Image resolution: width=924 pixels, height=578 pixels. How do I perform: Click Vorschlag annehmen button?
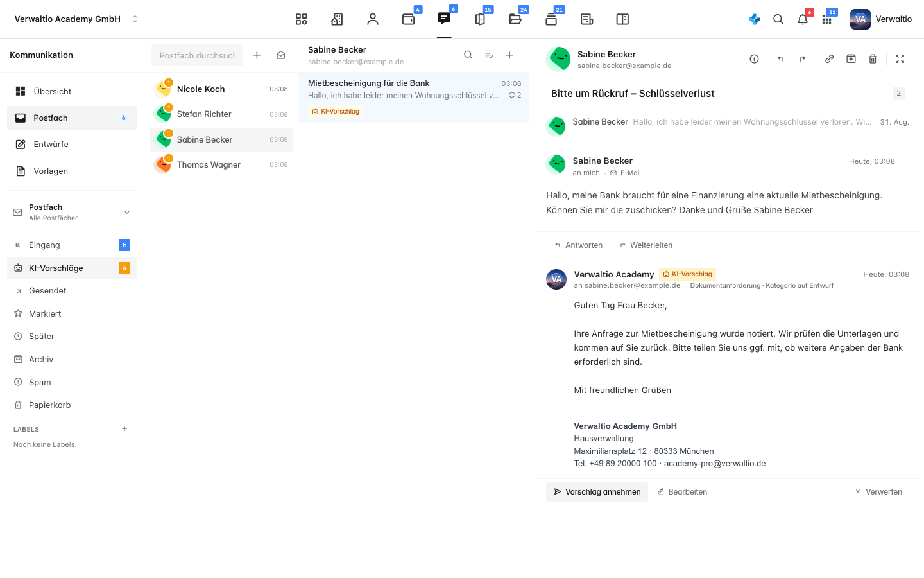[x=597, y=492]
